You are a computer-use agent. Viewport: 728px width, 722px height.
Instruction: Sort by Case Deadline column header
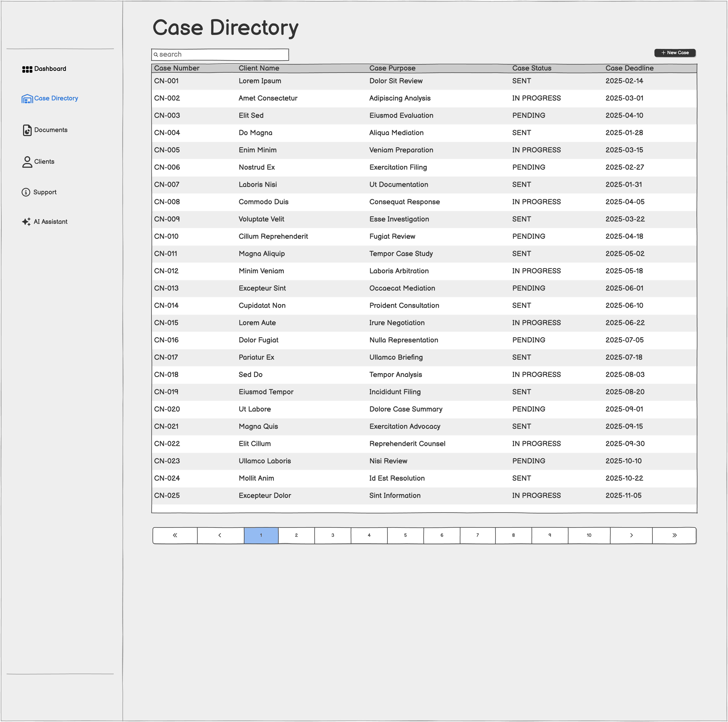(x=629, y=68)
